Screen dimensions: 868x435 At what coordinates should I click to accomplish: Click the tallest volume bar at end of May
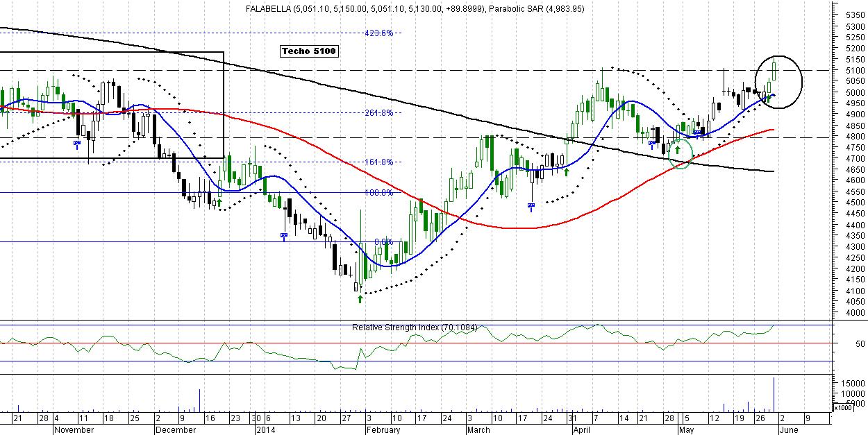point(774,393)
